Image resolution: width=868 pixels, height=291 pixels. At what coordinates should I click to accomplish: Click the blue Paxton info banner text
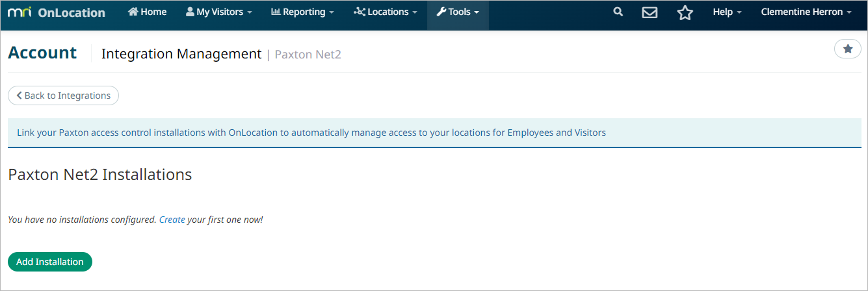tap(311, 133)
